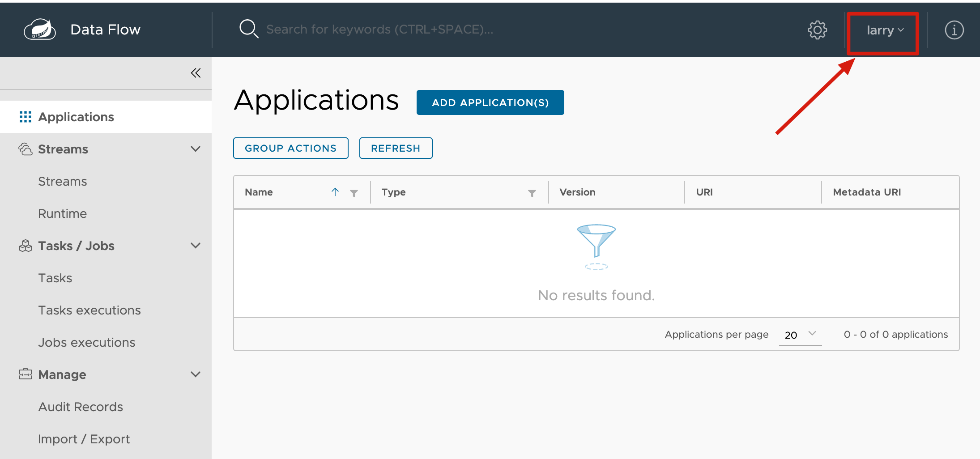Screen dimensions: 980x459
Task: Open the Type column filter icon
Action: 532,193
